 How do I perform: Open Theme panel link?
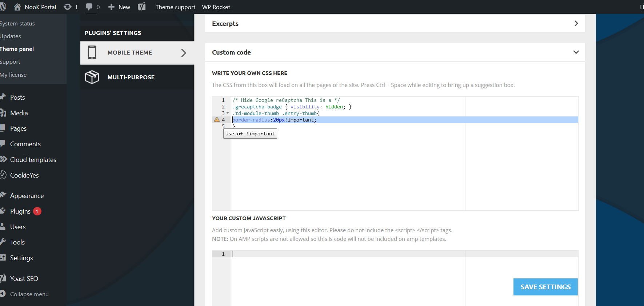click(17, 49)
